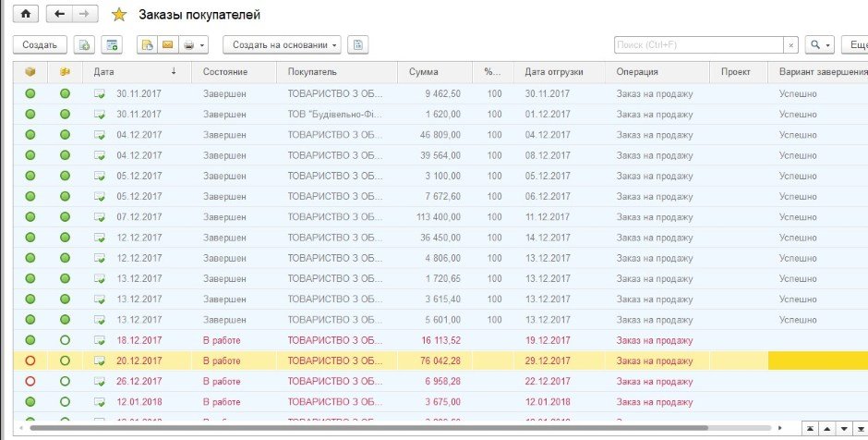Click posted document icon on 18.12.2017 row
The image size is (868, 440).
click(x=100, y=340)
